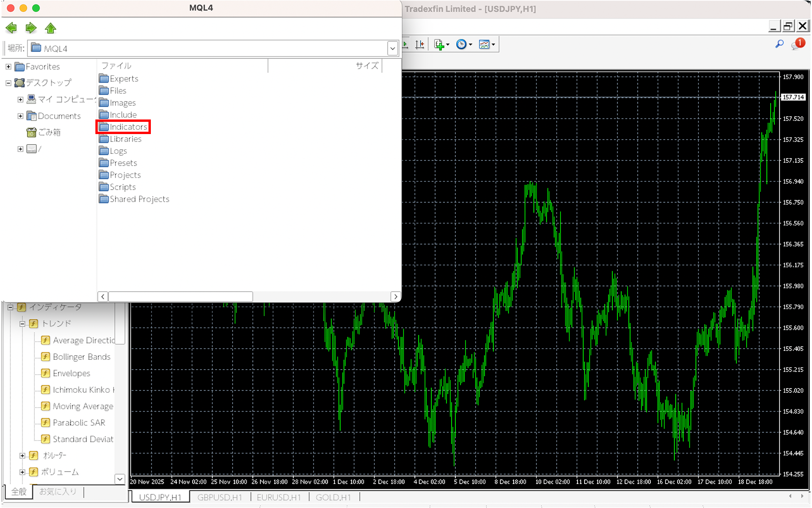Expand the オシレーター indicator group
Image resolution: width=812 pixels, height=508 pixels.
click(x=22, y=455)
